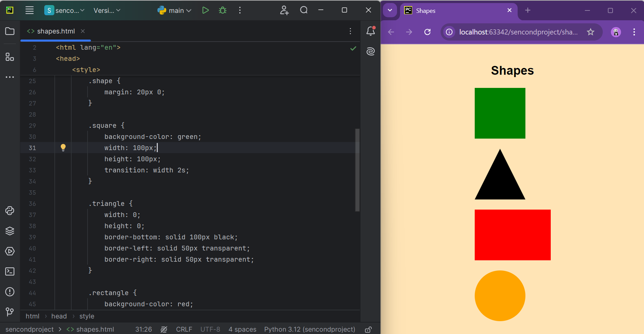
Task: Open the Terminal tool window
Action: (10, 271)
